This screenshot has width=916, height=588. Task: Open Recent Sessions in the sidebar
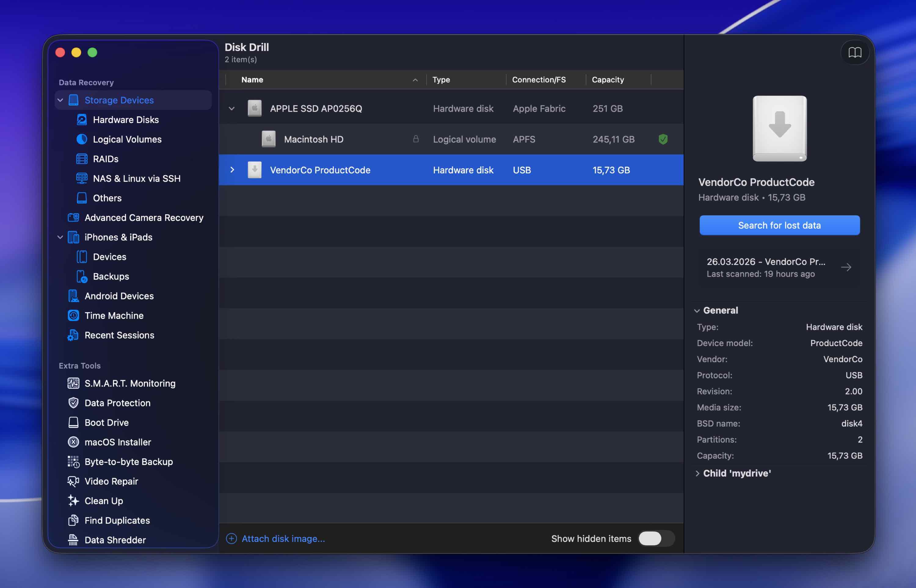133,335
